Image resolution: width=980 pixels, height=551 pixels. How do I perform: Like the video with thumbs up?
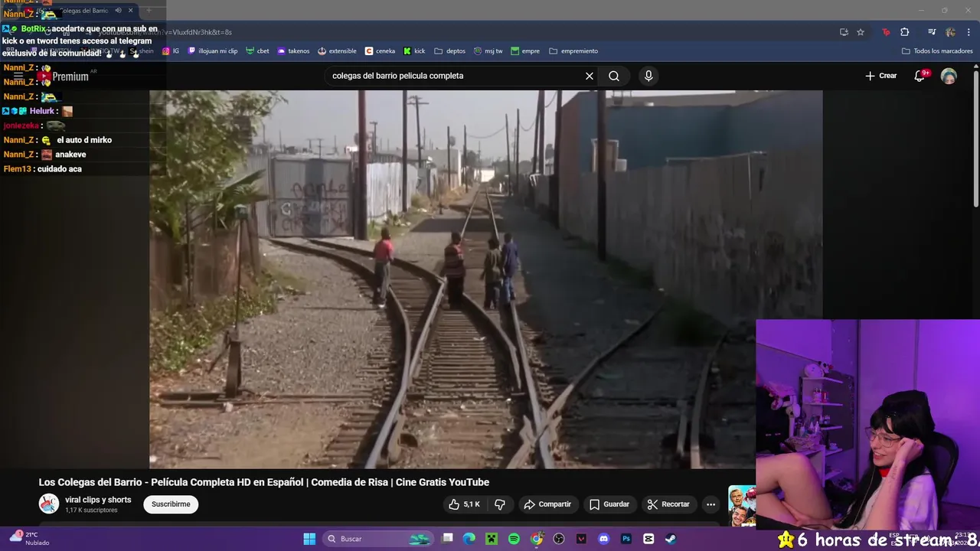465,504
